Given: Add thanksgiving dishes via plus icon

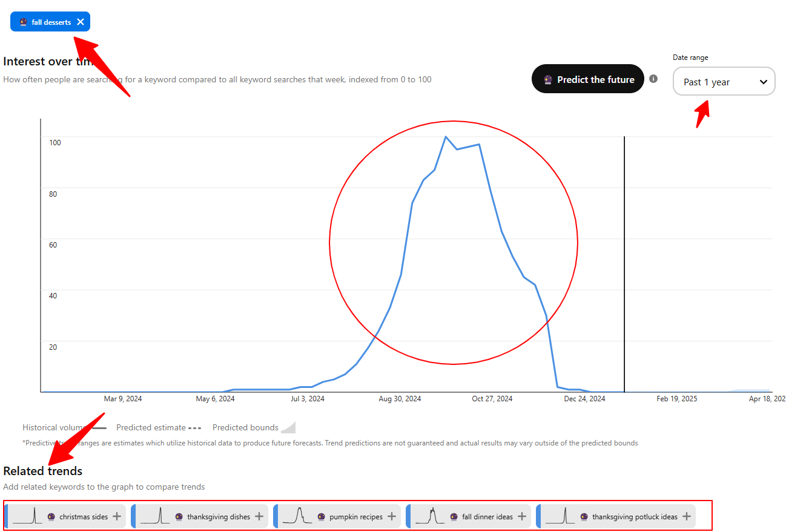Looking at the screenshot, I should click(x=259, y=516).
